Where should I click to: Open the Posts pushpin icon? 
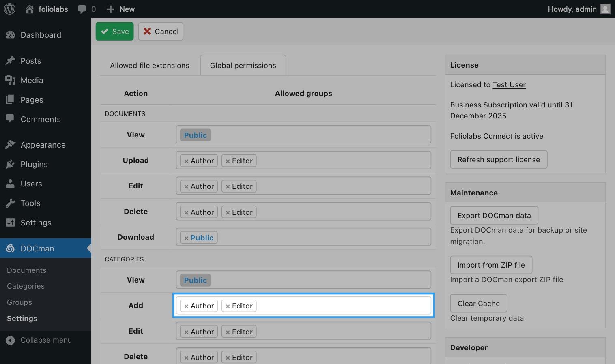(10, 61)
